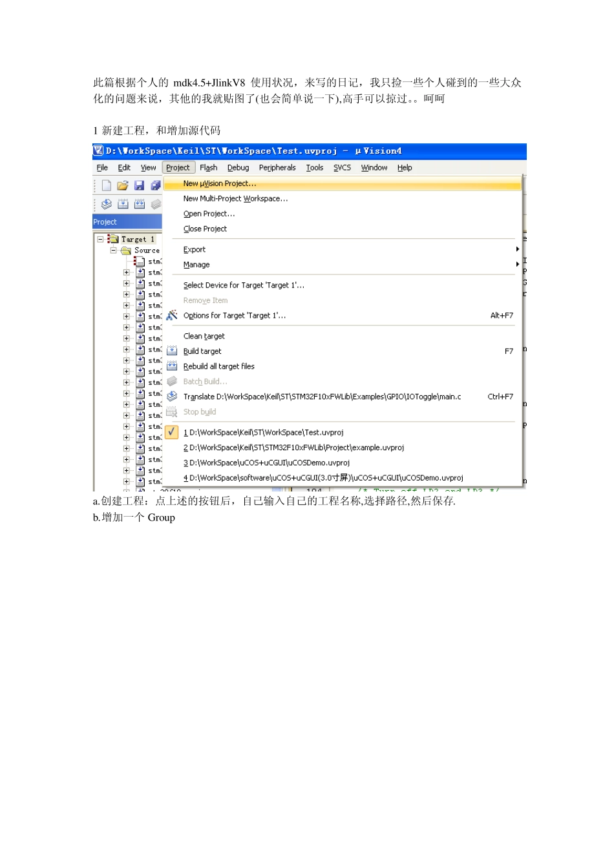The width and height of the screenshot is (614, 868).
Task: Choose New µVision Project...
Action: 343,183
